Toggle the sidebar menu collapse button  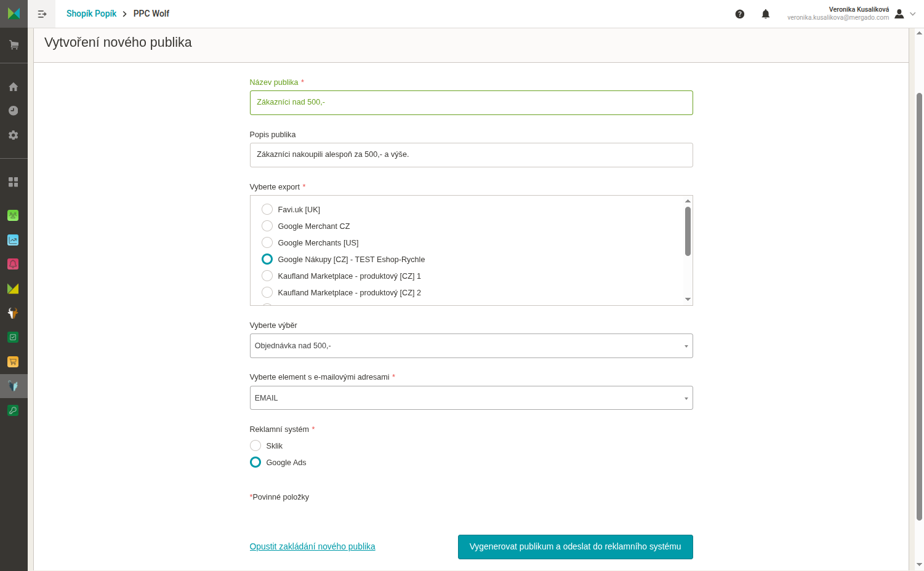pyautogui.click(x=42, y=14)
